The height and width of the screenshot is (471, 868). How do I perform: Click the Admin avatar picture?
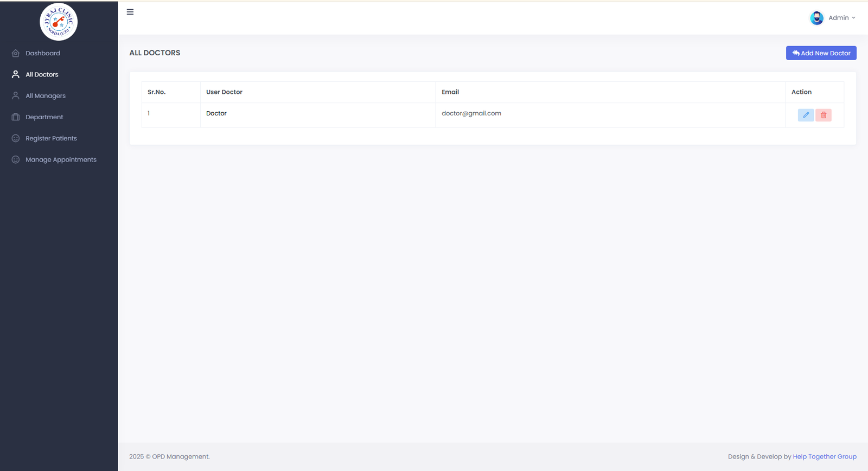point(816,18)
